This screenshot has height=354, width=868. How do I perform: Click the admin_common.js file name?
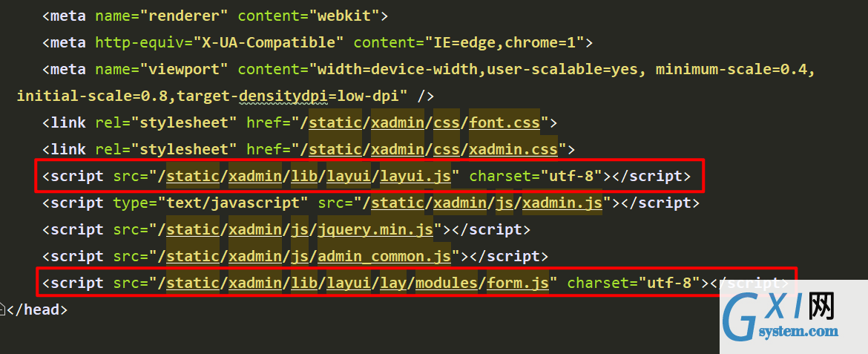(x=384, y=256)
